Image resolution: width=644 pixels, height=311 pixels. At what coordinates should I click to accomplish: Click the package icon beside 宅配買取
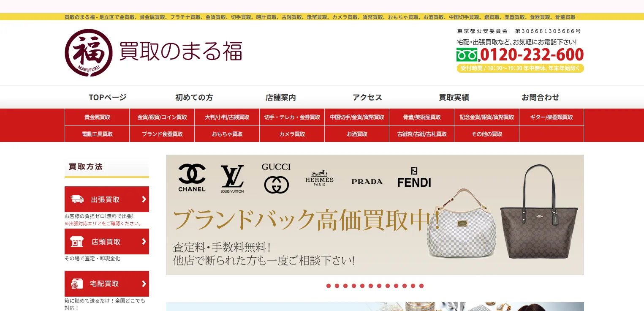coord(77,284)
